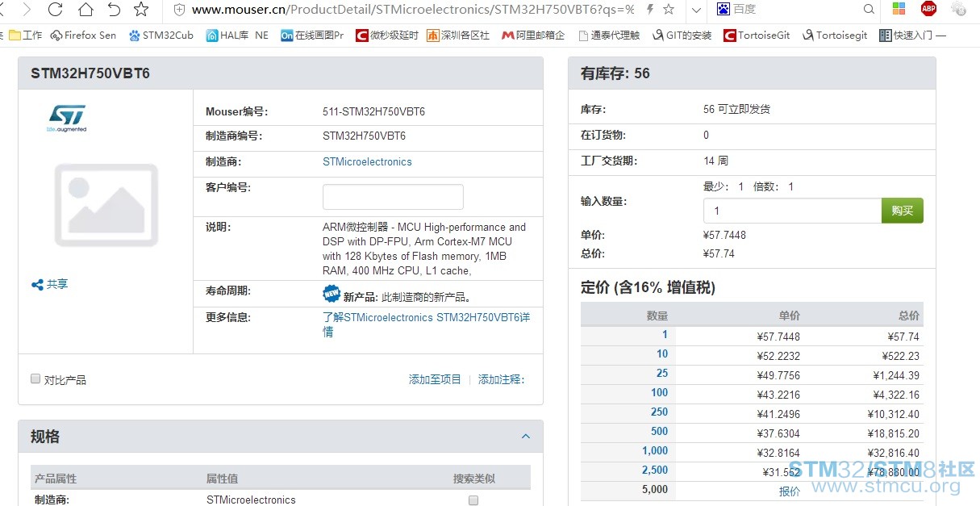This screenshot has width=980, height=506.
Task: Click the ST life.augmented logo
Action: [x=66, y=118]
